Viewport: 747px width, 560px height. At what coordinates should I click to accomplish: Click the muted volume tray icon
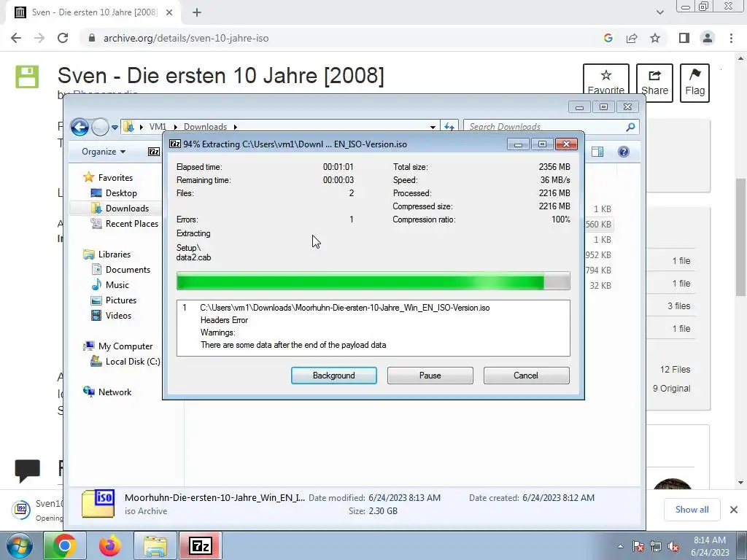pos(673,547)
